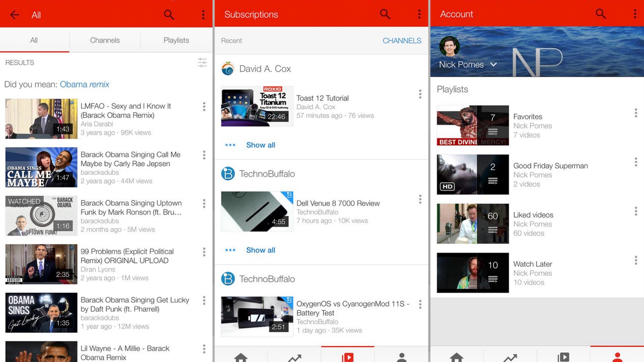Switch to the Channels tab
The image size is (644, 362).
[x=105, y=40]
